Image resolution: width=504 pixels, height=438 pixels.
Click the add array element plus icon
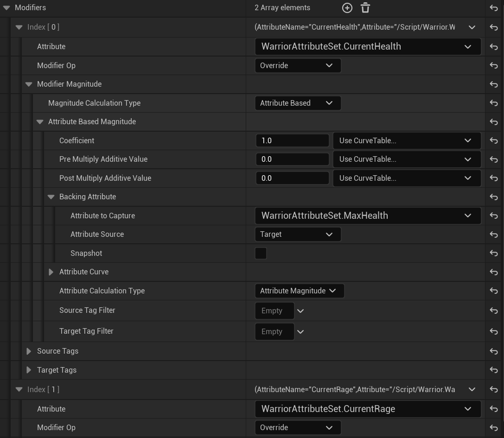pyautogui.click(x=347, y=8)
